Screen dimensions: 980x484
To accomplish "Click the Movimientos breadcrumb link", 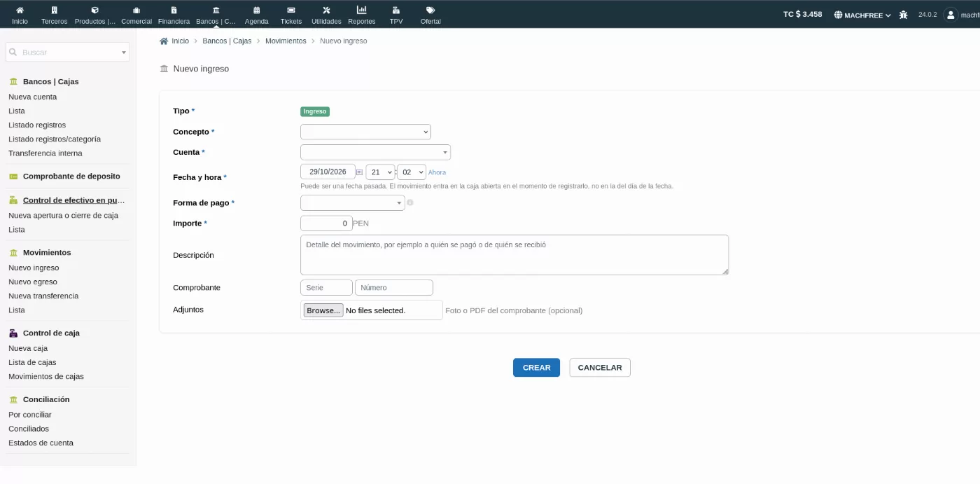I will (286, 41).
